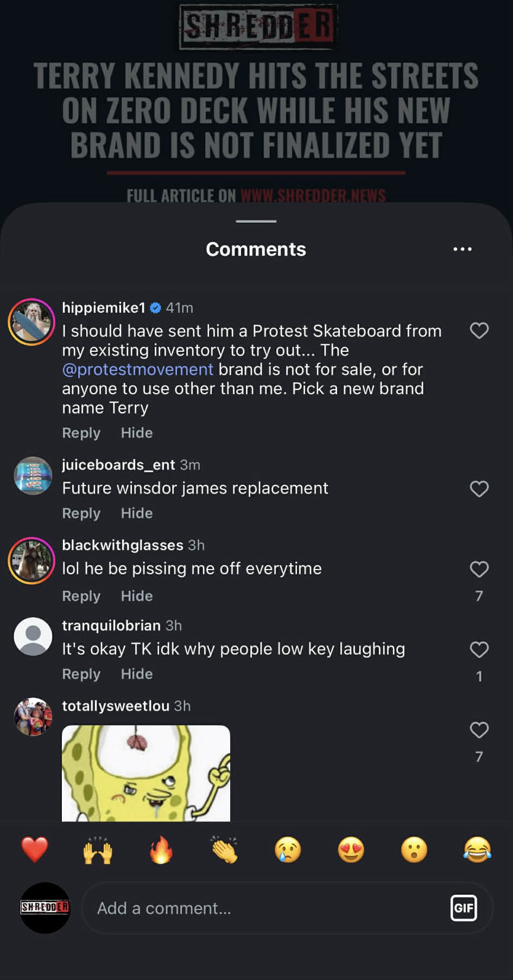Open the @protestmovement mention link
Image resolution: width=513 pixels, height=980 pixels.
point(138,369)
